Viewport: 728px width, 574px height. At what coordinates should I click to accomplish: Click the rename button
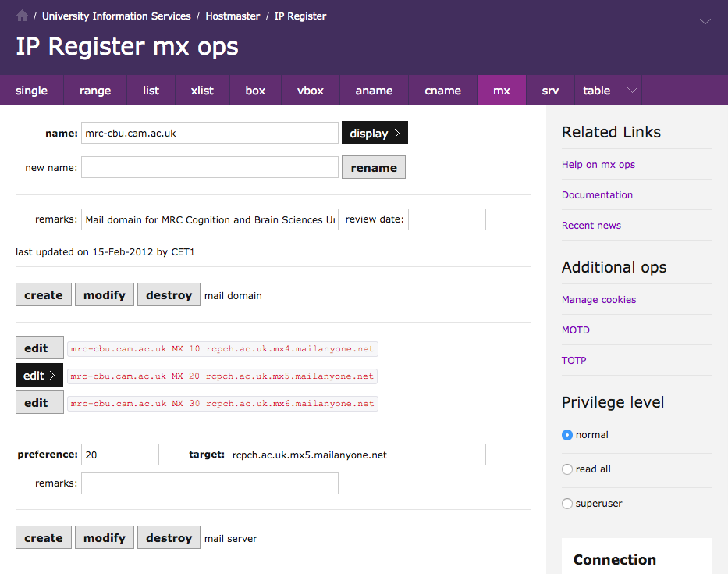[374, 168]
